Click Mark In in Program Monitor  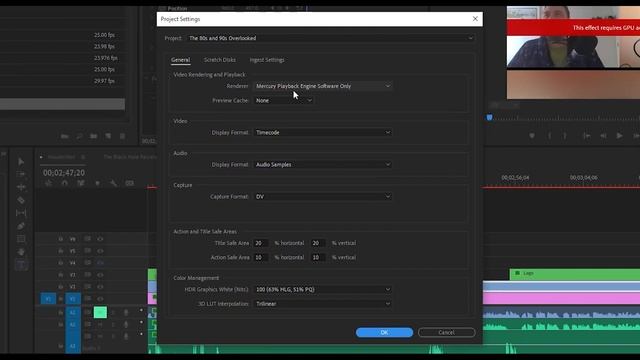(x=549, y=136)
